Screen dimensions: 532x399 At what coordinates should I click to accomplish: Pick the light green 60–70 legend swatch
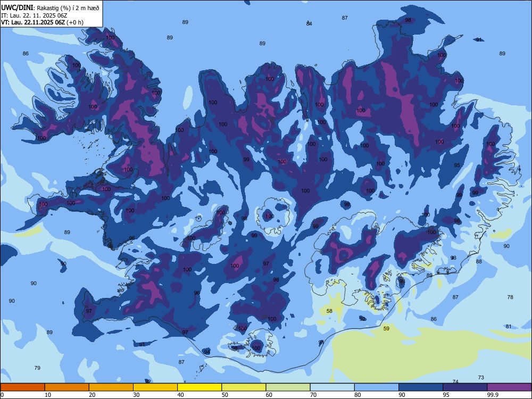click(288, 387)
